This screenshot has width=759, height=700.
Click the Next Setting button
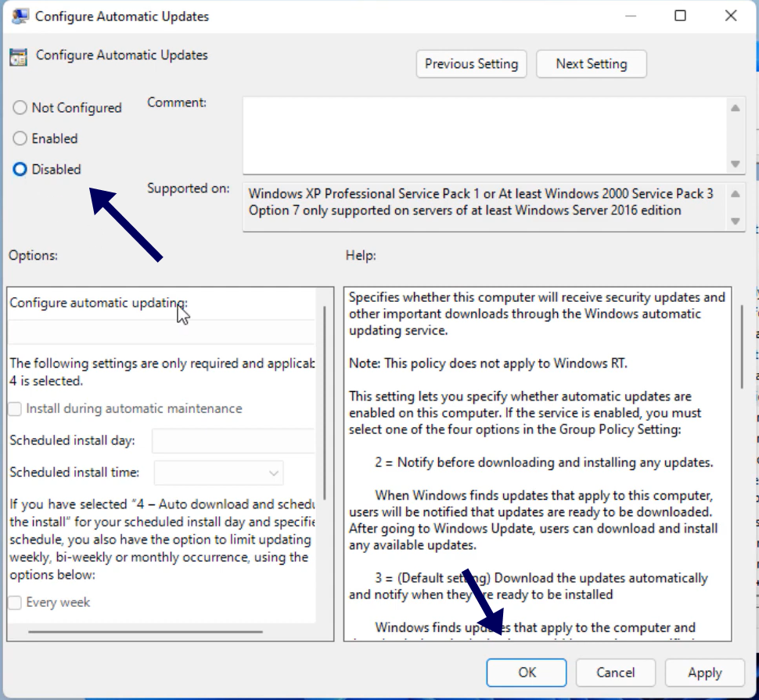click(x=591, y=63)
